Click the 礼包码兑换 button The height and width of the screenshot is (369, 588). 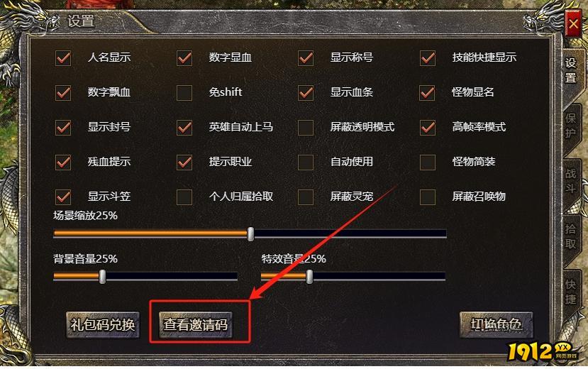pos(103,325)
